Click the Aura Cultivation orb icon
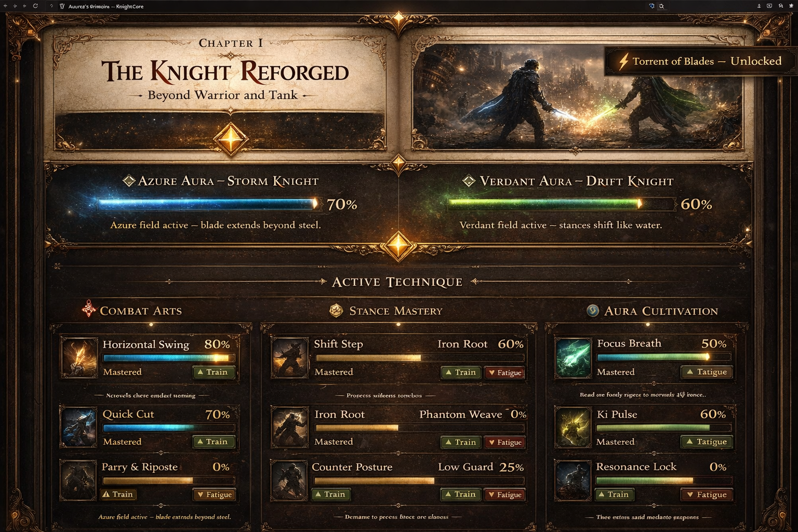This screenshot has width=798, height=532. click(593, 311)
